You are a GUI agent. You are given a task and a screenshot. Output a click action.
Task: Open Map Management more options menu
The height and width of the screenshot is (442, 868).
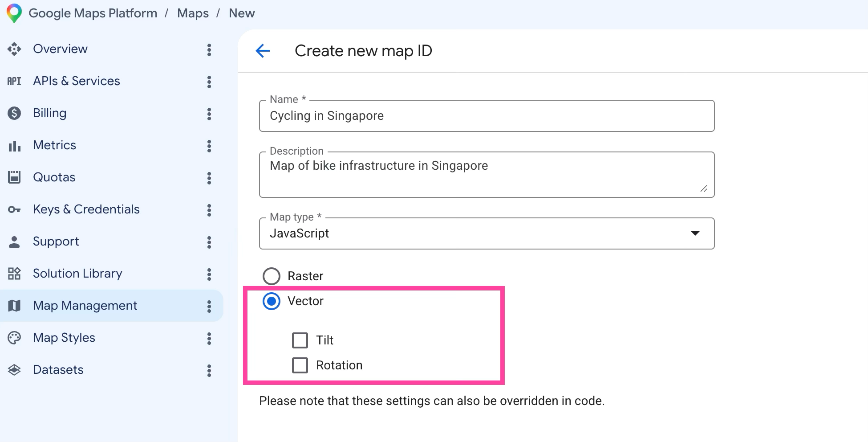pyautogui.click(x=209, y=306)
